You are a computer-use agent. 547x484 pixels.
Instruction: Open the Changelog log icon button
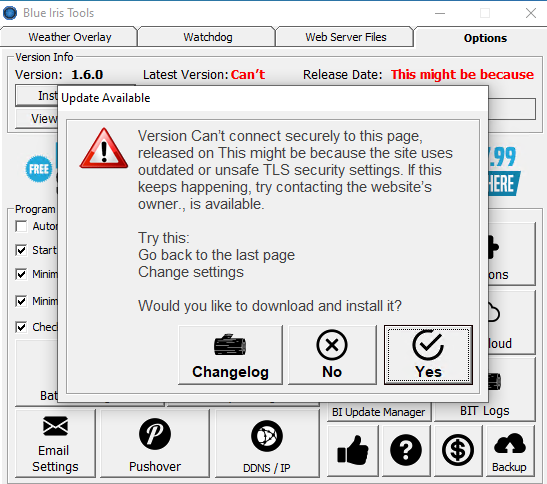[x=230, y=355]
